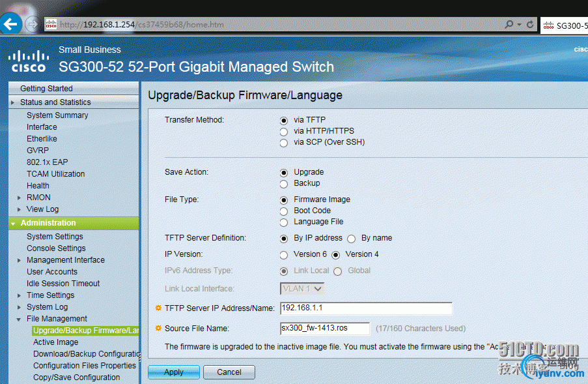Open Configuration Files Properties page
This screenshot has height=384, width=588.
pyautogui.click(x=85, y=365)
